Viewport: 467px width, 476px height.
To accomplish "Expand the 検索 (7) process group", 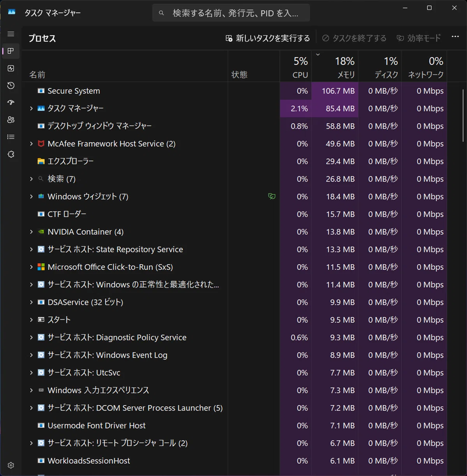I will [31, 179].
